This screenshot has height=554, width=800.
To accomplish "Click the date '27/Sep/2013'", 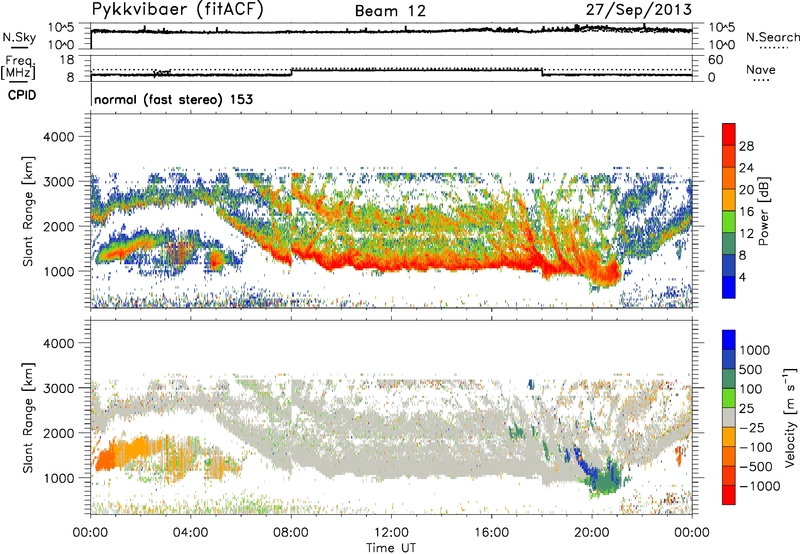I will 638,10.
